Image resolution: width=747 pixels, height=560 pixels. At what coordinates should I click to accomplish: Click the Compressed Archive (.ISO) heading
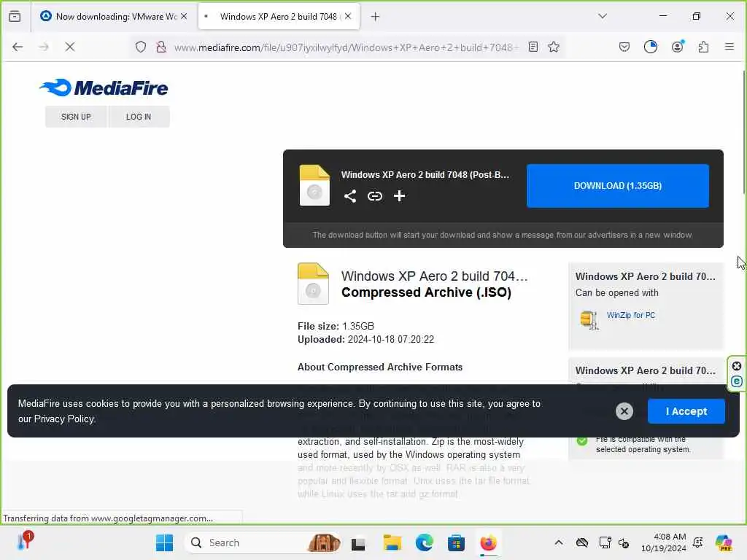click(426, 292)
